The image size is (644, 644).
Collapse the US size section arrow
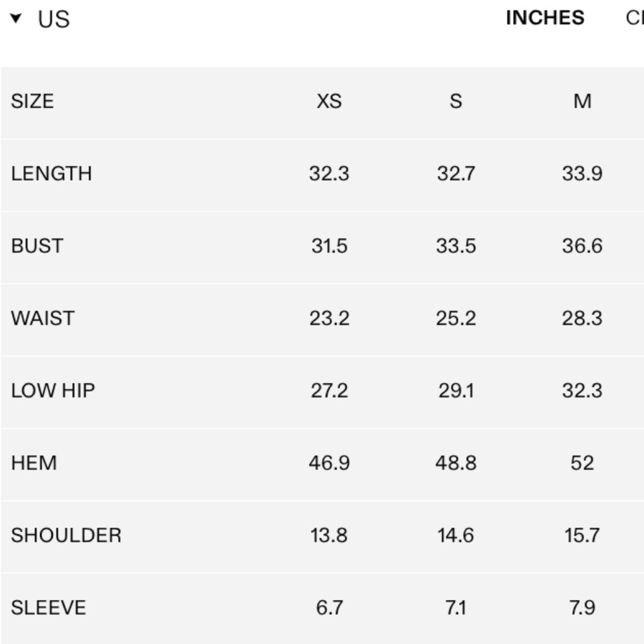[16, 18]
